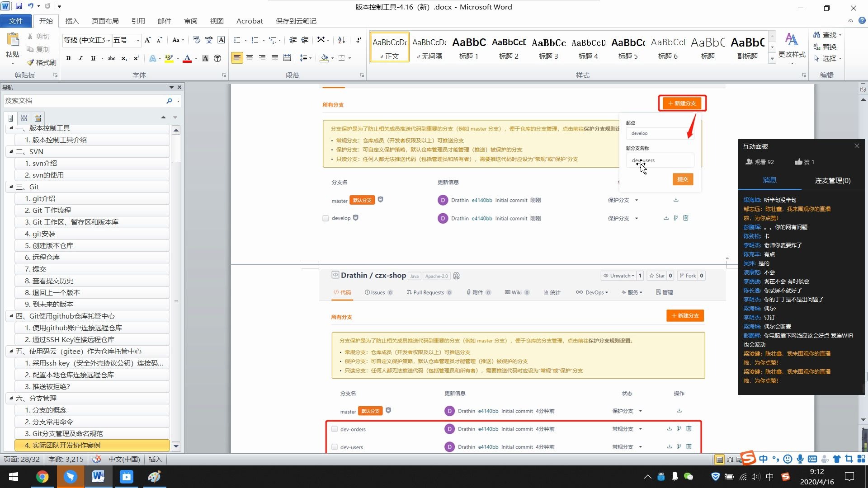The width and height of the screenshot is (868, 488).
Task: Browse search results in navigation pane
Action: [38, 118]
